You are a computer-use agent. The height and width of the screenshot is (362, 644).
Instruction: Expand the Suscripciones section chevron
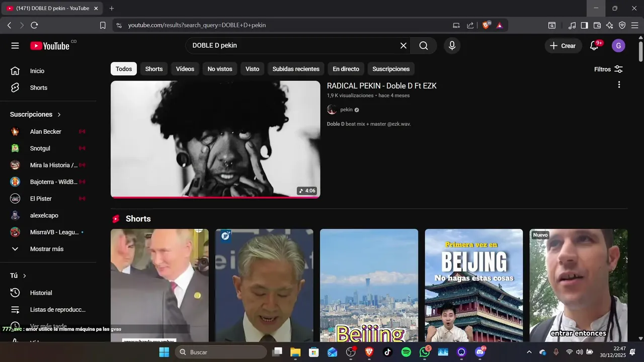(x=59, y=115)
